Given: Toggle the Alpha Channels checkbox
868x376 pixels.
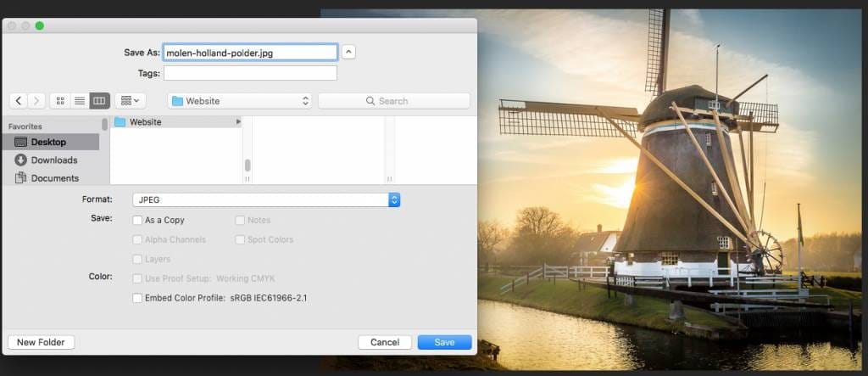Looking at the screenshot, I should click(137, 239).
